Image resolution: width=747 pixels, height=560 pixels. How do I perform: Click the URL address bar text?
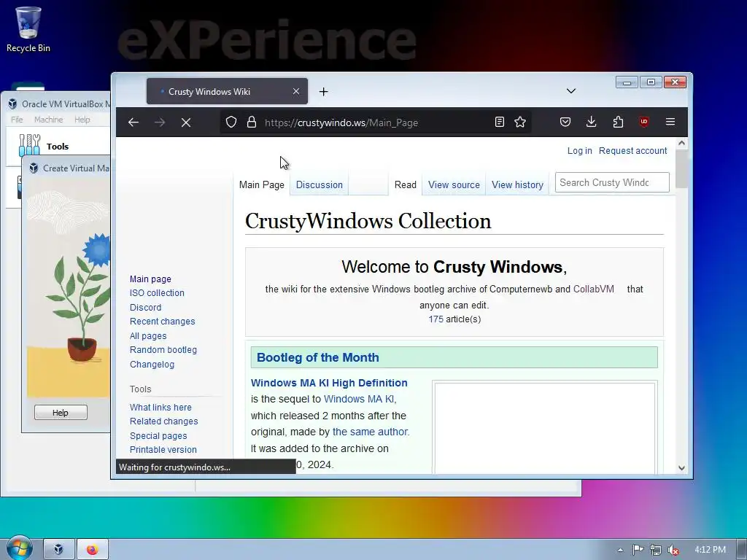point(341,122)
